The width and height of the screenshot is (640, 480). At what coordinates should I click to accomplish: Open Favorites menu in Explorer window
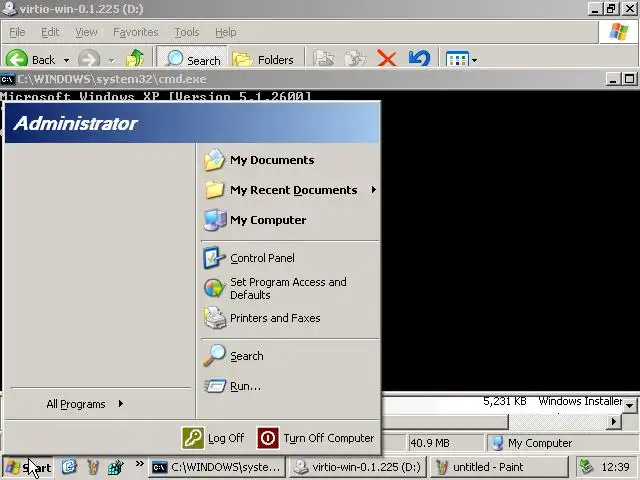click(136, 32)
